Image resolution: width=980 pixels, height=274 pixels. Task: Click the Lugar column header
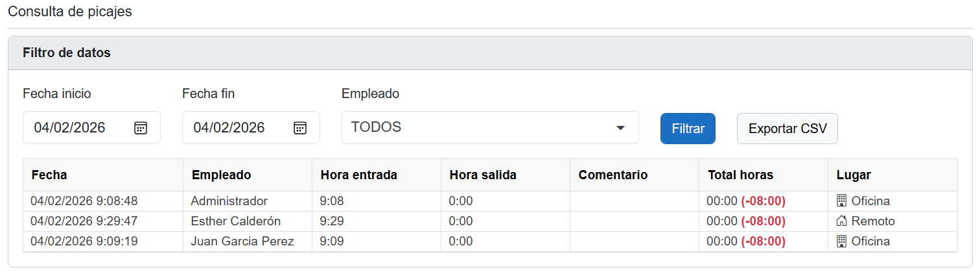(x=854, y=175)
